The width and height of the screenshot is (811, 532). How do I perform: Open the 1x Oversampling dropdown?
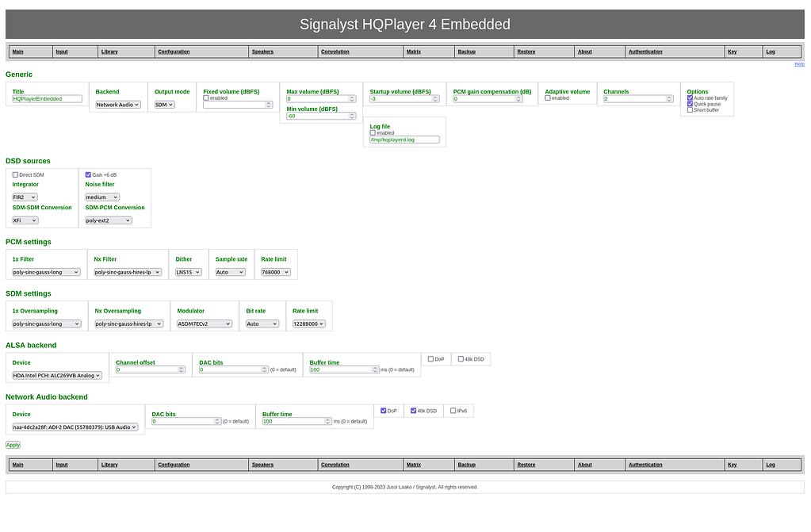47,324
